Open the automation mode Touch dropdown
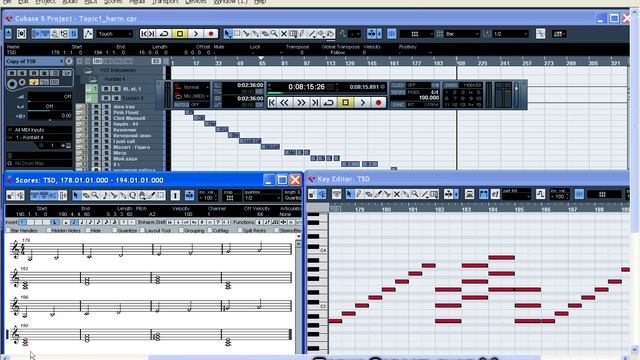The width and height of the screenshot is (640, 360). 115,34
